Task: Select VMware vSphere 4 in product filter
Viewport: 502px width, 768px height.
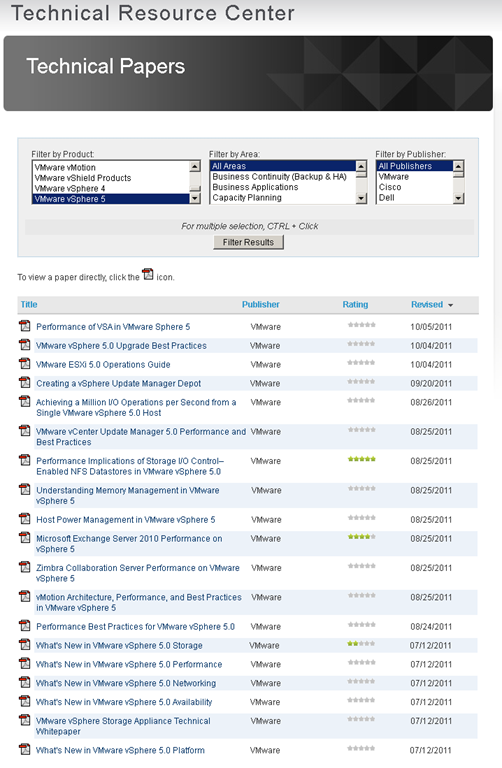Action: tap(111, 189)
